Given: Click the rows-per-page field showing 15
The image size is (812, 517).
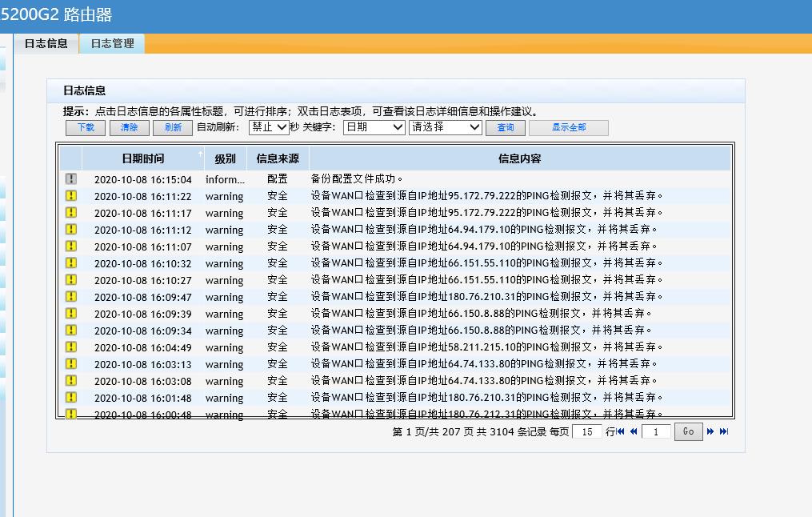Looking at the screenshot, I should pos(586,431).
